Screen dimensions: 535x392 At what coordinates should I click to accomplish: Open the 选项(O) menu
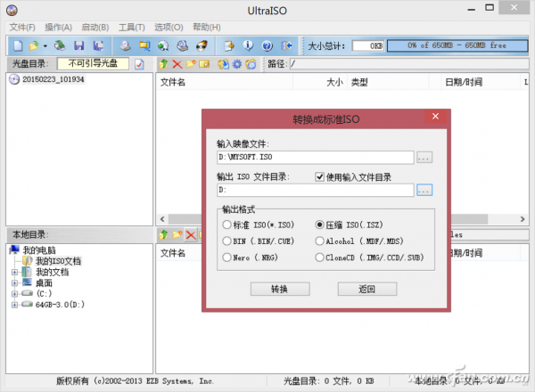pos(169,28)
